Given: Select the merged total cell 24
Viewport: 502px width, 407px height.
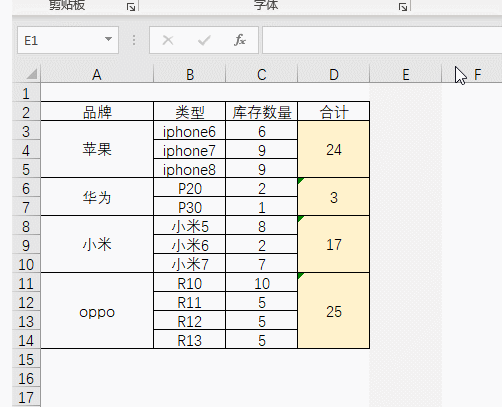Looking at the screenshot, I should coord(334,149).
